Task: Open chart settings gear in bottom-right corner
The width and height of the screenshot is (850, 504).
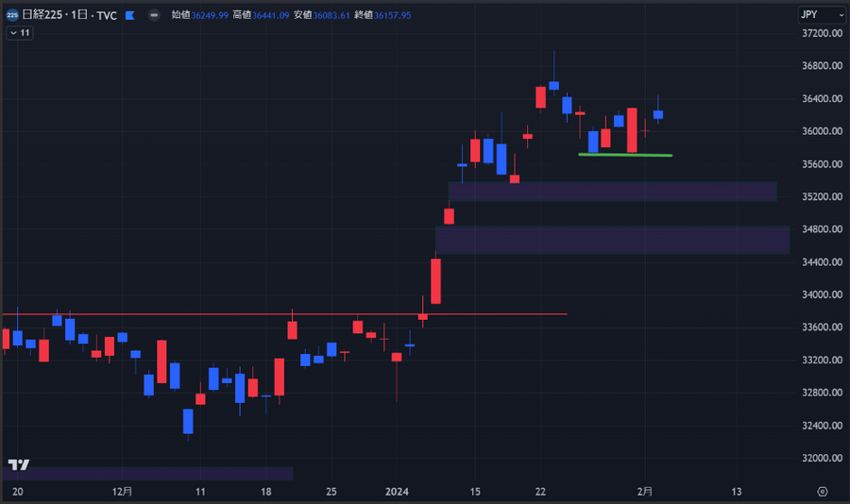Action: 822,492
